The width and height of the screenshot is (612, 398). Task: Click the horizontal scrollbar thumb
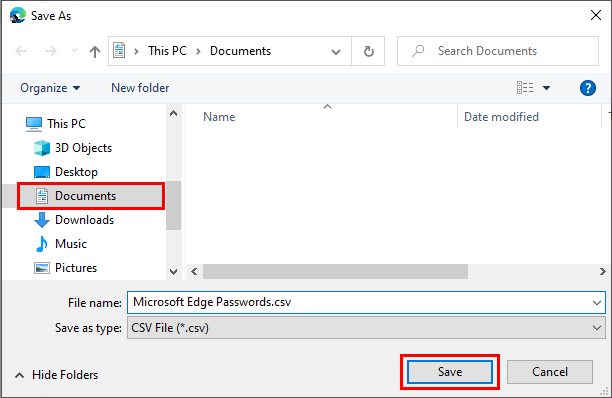pos(335,272)
